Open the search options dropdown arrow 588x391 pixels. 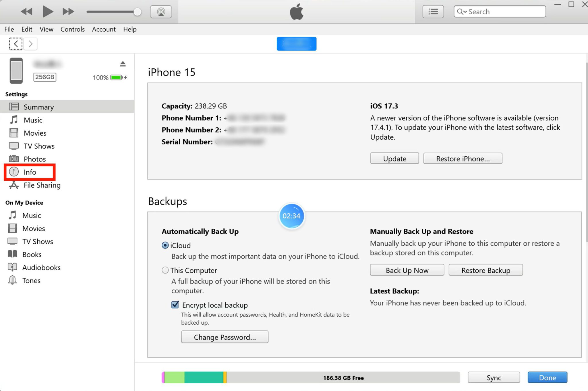pos(465,12)
